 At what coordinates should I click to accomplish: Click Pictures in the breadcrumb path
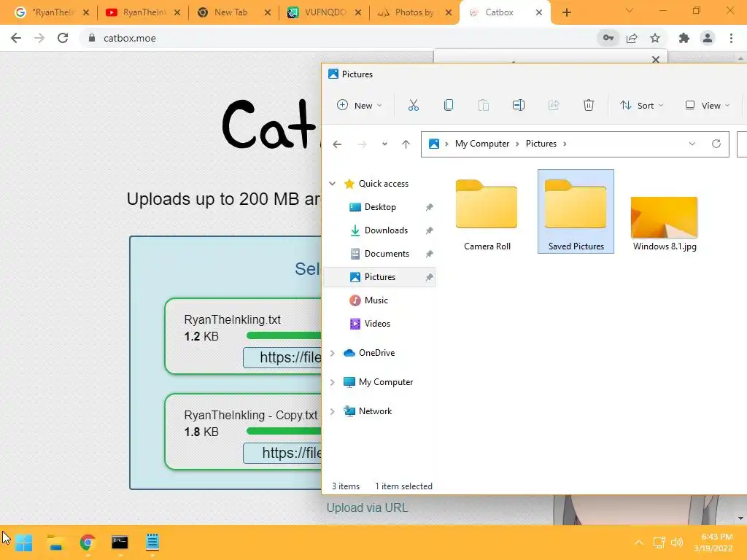pos(541,144)
